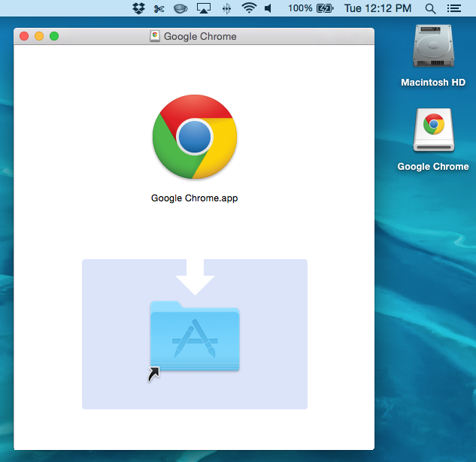Open the Dropbox menu bar icon
The width and height of the screenshot is (476, 462).
coord(138,8)
